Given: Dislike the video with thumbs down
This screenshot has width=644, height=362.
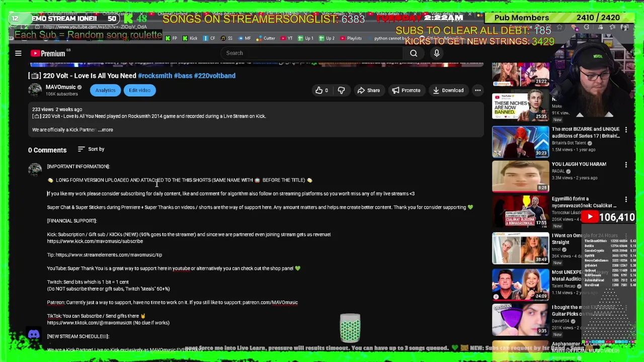Looking at the screenshot, I should tap(341, 90).
